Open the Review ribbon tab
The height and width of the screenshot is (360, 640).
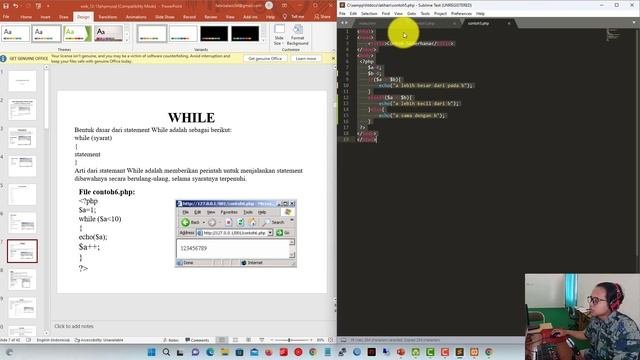pos(211,17)
